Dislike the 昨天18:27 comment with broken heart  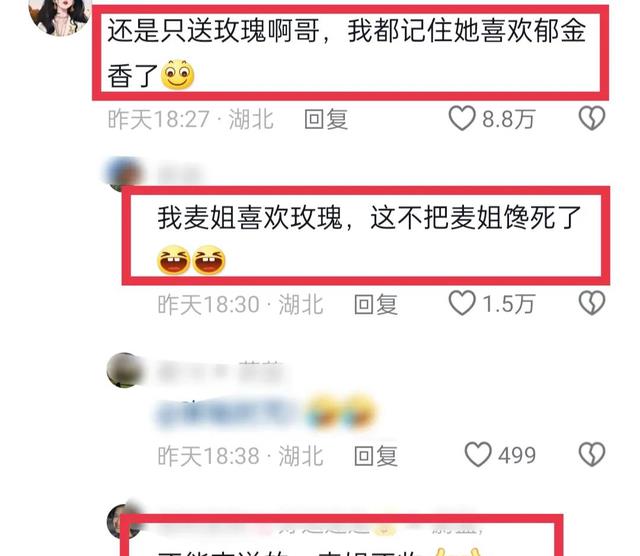pos(591,118)
